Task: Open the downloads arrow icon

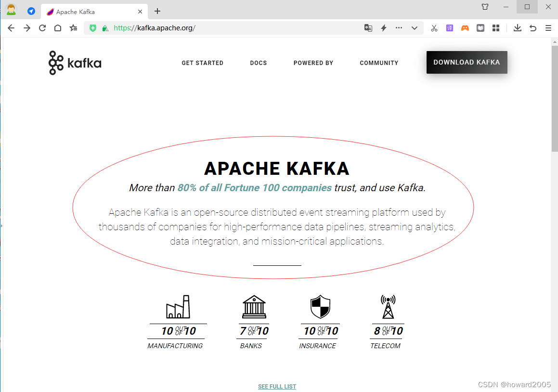Action: coord(518,28)
